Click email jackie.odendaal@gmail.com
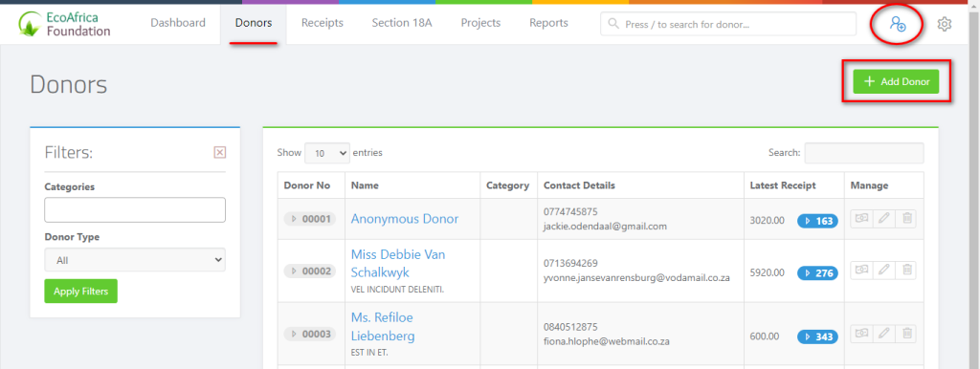Viewport: 980px width, 369px height. (x=605, y=226)
